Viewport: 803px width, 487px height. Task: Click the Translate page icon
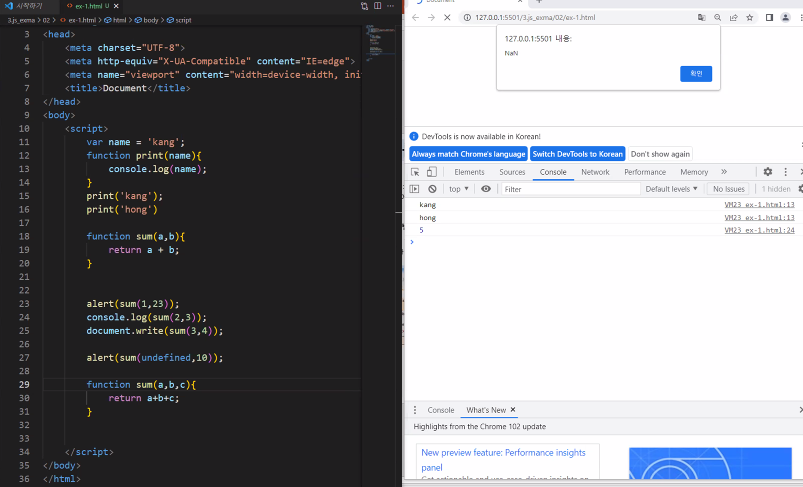702,17
